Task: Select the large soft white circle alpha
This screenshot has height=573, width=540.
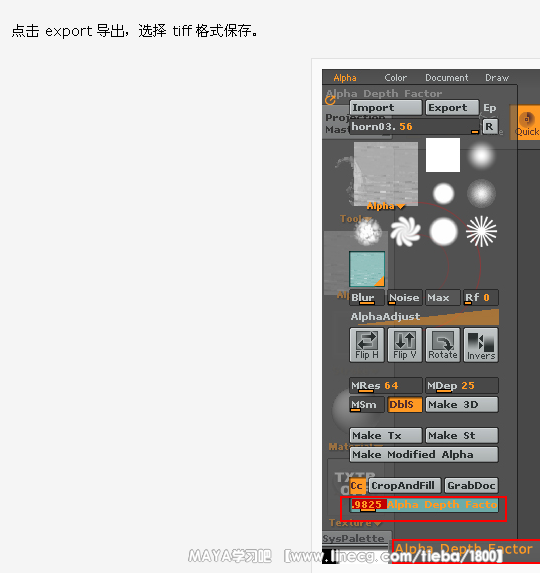Action: pos(444,232)
